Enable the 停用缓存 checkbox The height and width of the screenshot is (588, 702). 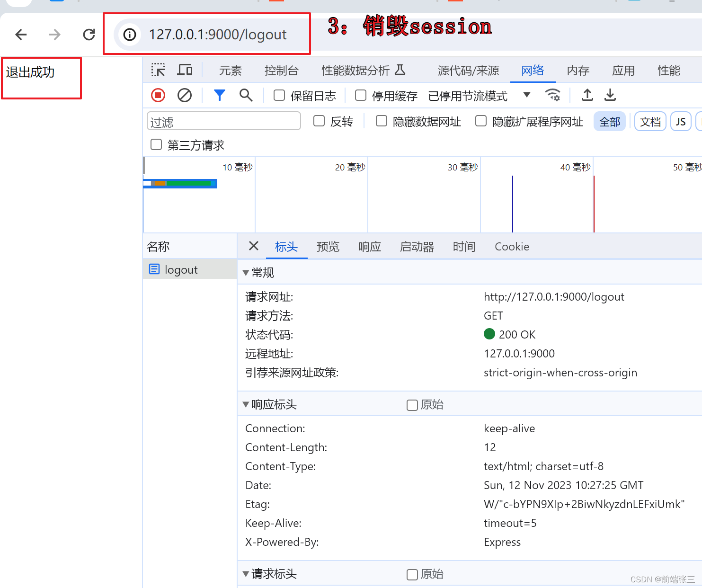[x=361, y=96]
